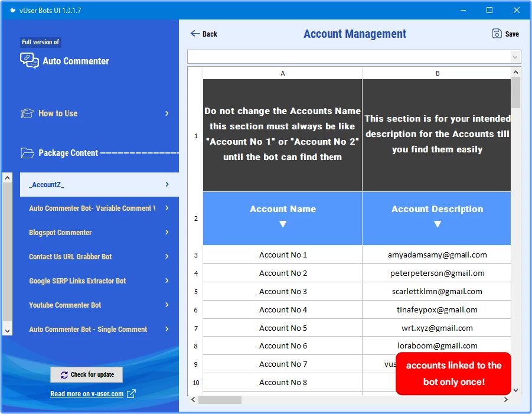The height and width of the screenshot is (414, 532).
Task: Click the Save floppy disk icon
Action: (497, 33)
